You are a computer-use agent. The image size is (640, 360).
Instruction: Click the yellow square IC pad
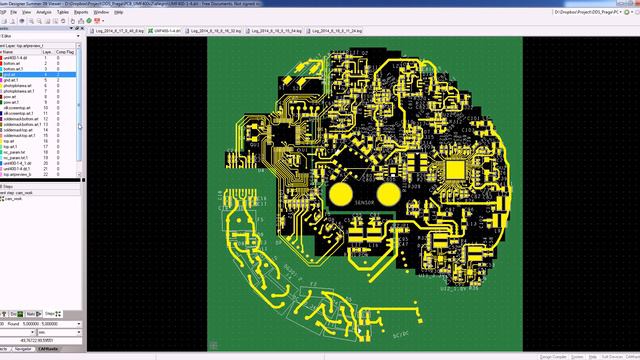coord(455,170)
